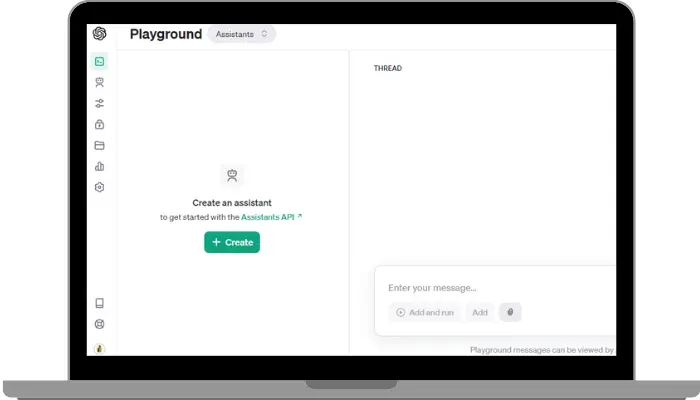The height and width of the screenshot is (400, 700).
Task: Open the Files storage icon
Action: tap(100, 145)
